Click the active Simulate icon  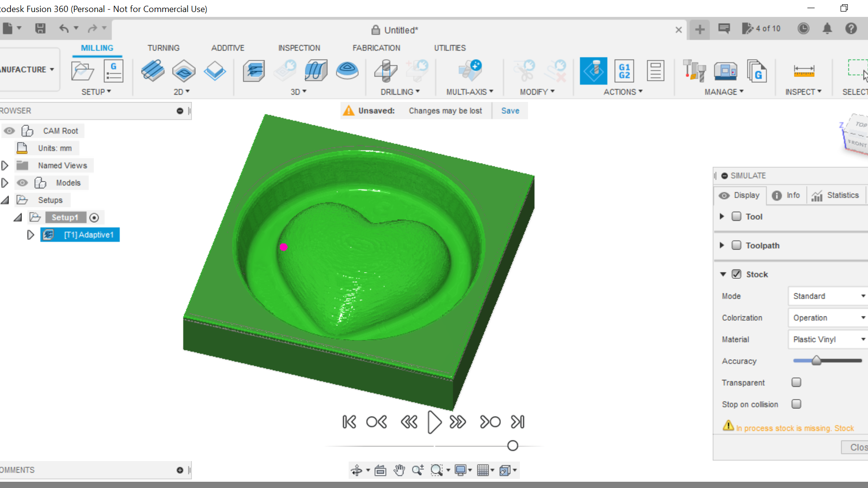coord(593,71)
